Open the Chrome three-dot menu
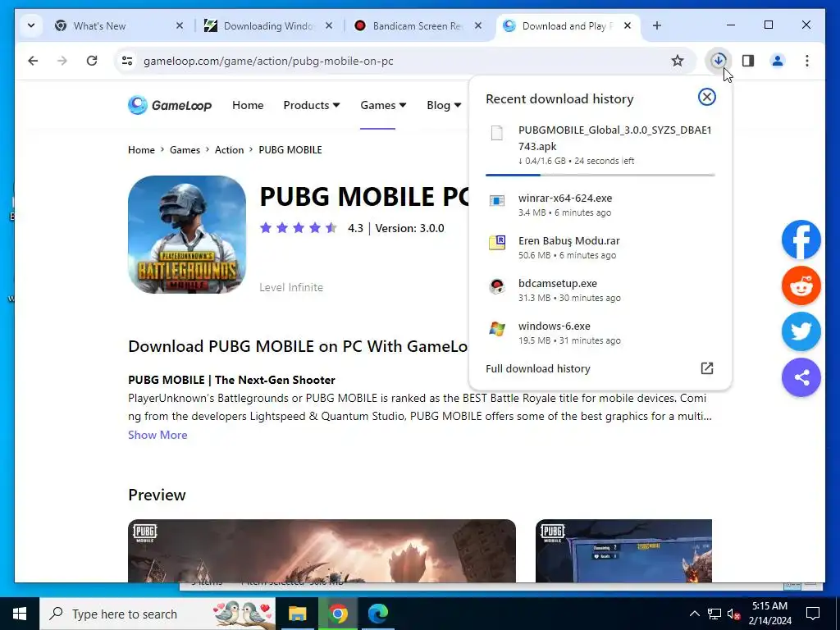The width and height of the screenshot is (840, 630). pyautogui.click(x=807, y=61)
